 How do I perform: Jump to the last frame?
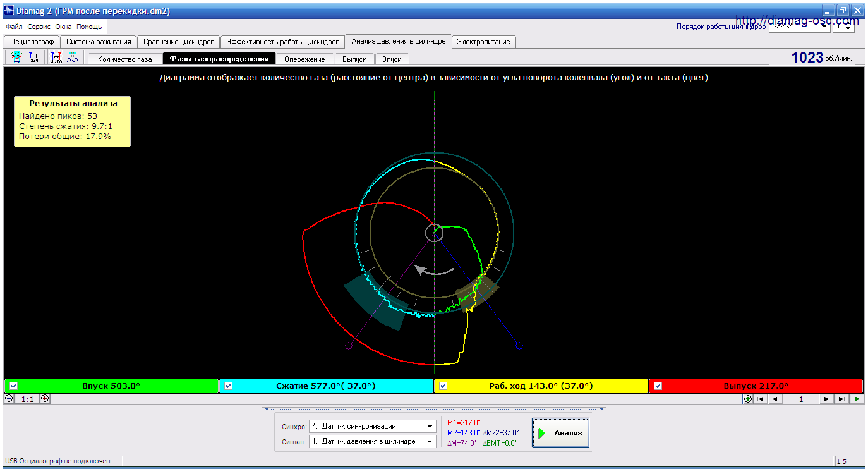pos(842,399)
